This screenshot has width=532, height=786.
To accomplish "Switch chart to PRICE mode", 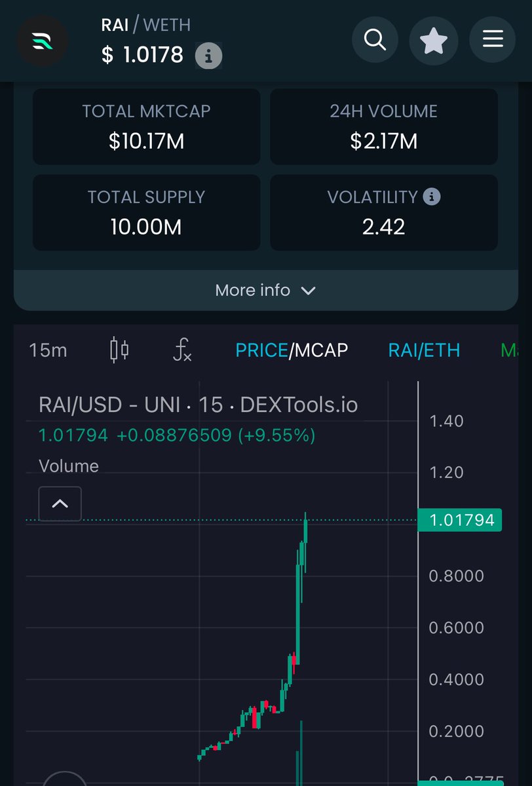I will (261, 350).
